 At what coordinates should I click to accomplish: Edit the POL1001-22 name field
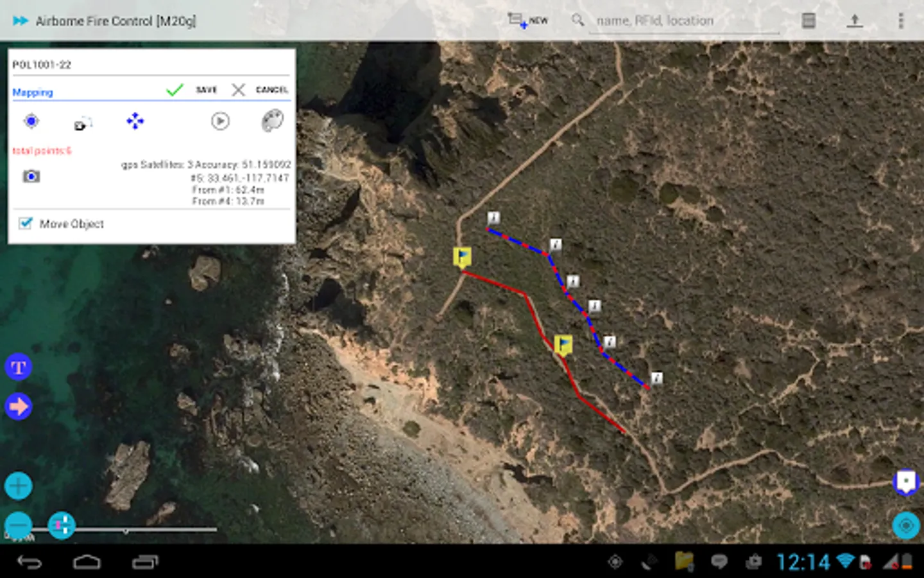click(151, 65)
